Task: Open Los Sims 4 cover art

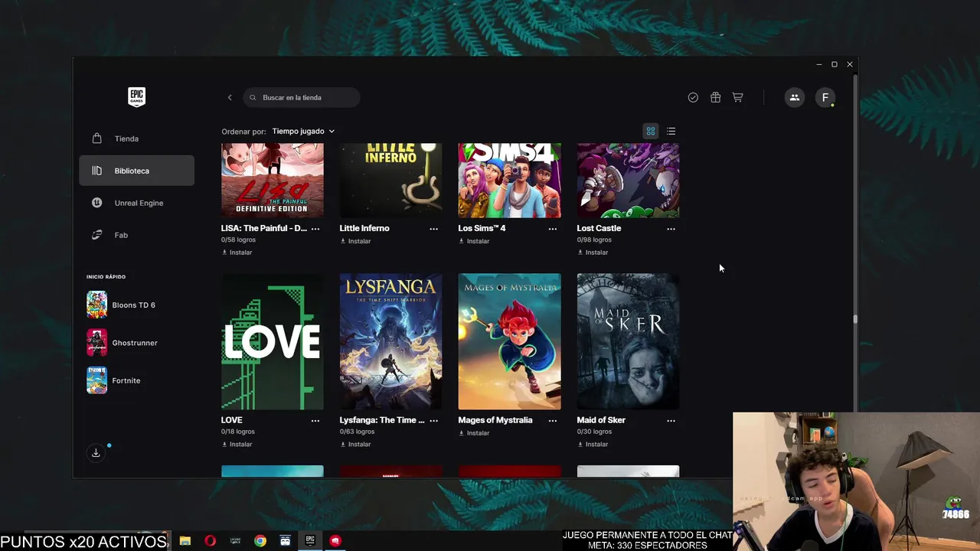Action: (x=510, y=181)
